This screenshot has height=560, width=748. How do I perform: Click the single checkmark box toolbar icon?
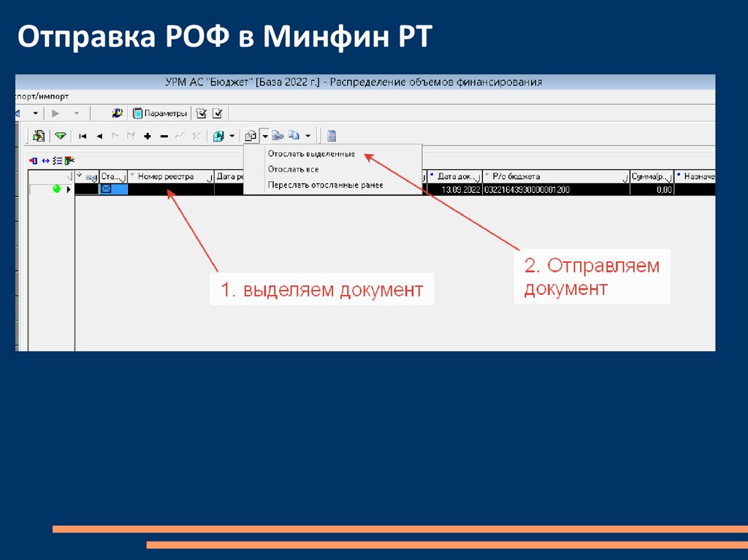(218, 113)
